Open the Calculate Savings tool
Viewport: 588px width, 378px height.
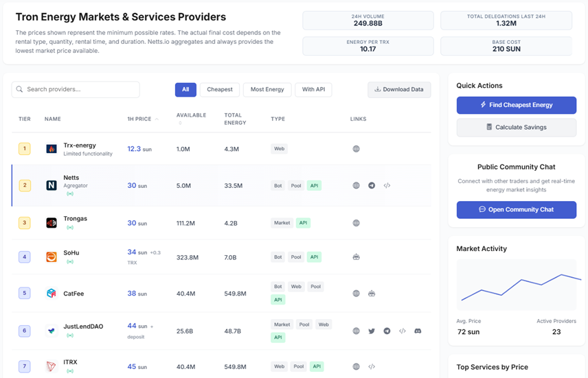pyautogui.click(x=516, y=127)
